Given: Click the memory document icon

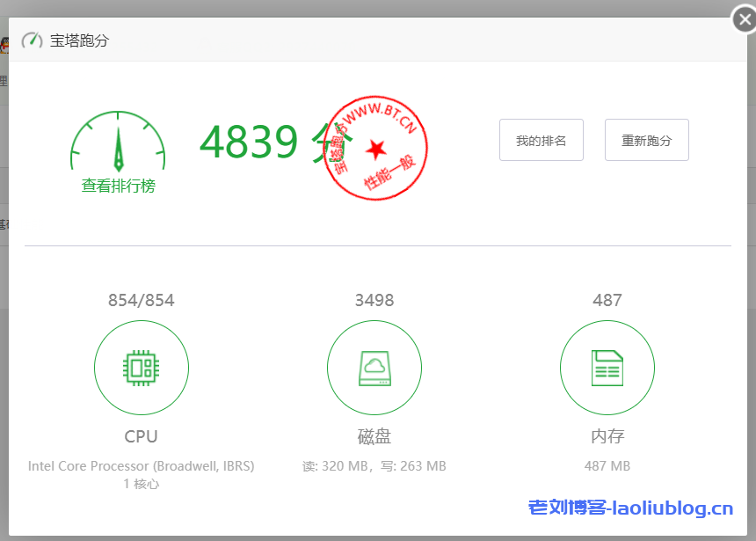Looking at the screenshot, I should point(607,368).
